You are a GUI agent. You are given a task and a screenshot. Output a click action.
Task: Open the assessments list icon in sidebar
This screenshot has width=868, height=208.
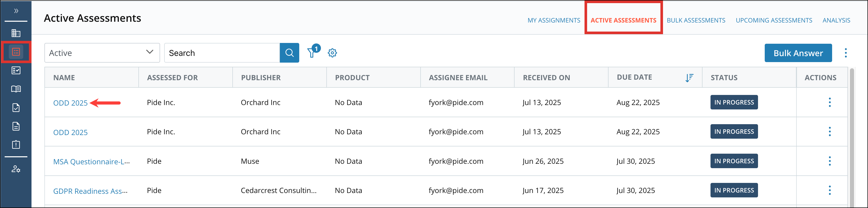pos(16,52)
